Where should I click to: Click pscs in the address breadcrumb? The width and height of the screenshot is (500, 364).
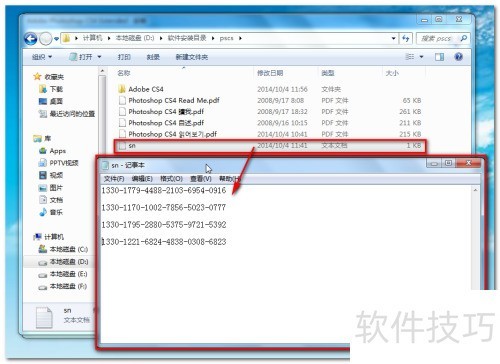coord(226,38)
